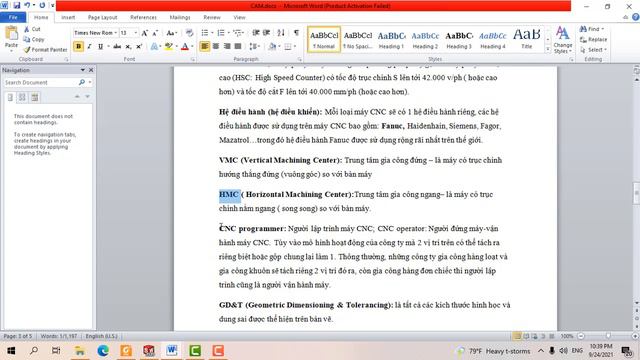The width and height of the screenshot is (640, 360).
Task: Switch to the Review tab
Action: pos(212,18)
